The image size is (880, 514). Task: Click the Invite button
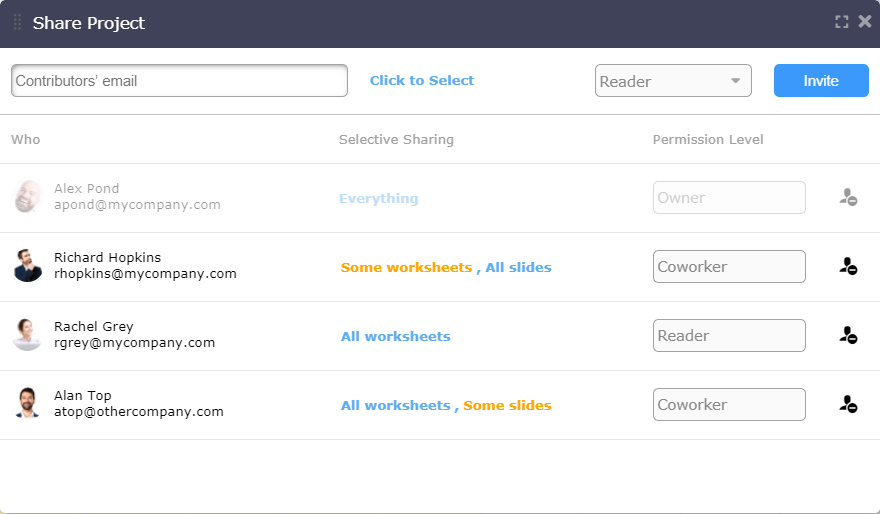pos(821,80)
